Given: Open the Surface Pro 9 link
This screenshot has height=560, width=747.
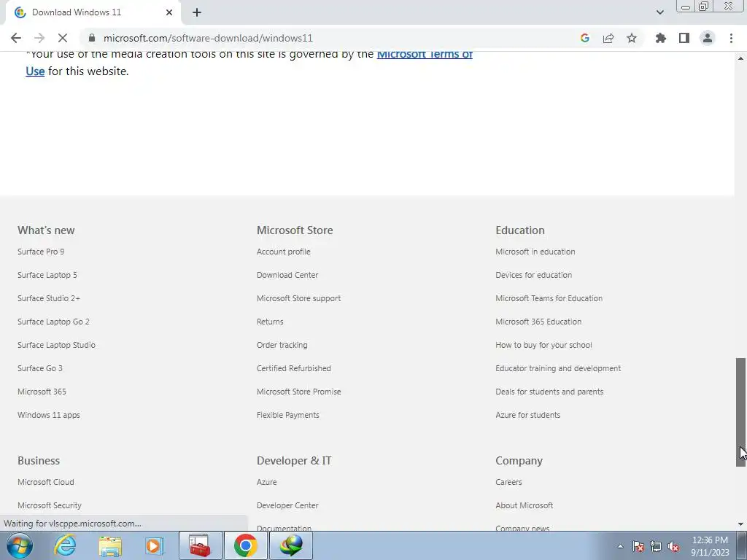Looking at the screenshot, I should coord(41,252).
